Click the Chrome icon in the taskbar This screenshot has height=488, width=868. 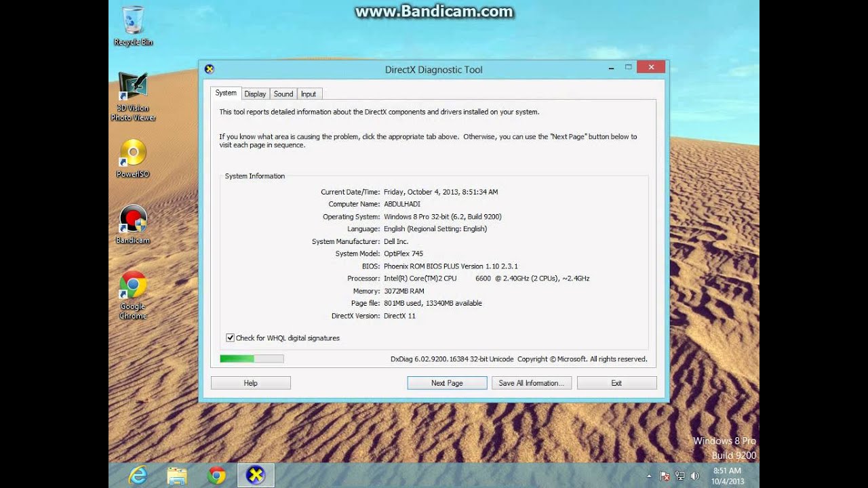[216, 476]
